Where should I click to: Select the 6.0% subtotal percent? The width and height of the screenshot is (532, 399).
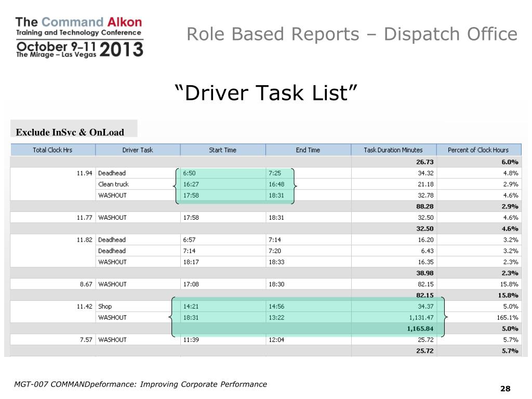click(510, 162)
